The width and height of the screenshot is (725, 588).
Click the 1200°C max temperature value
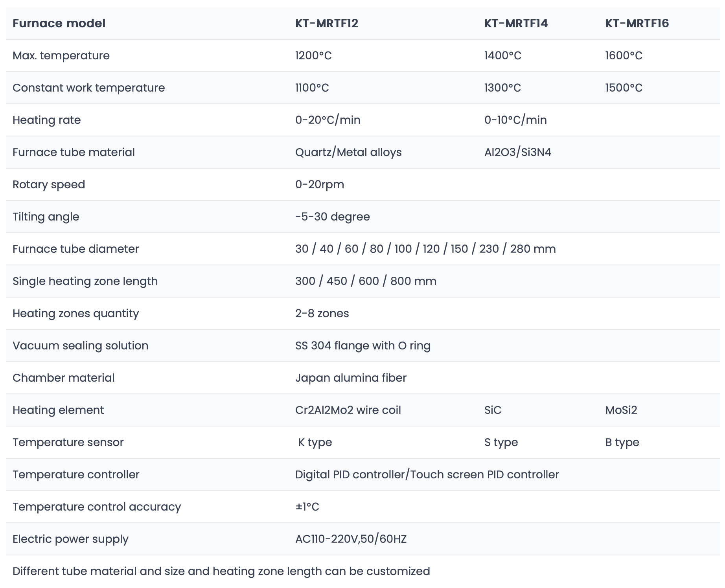click(313, 55)
